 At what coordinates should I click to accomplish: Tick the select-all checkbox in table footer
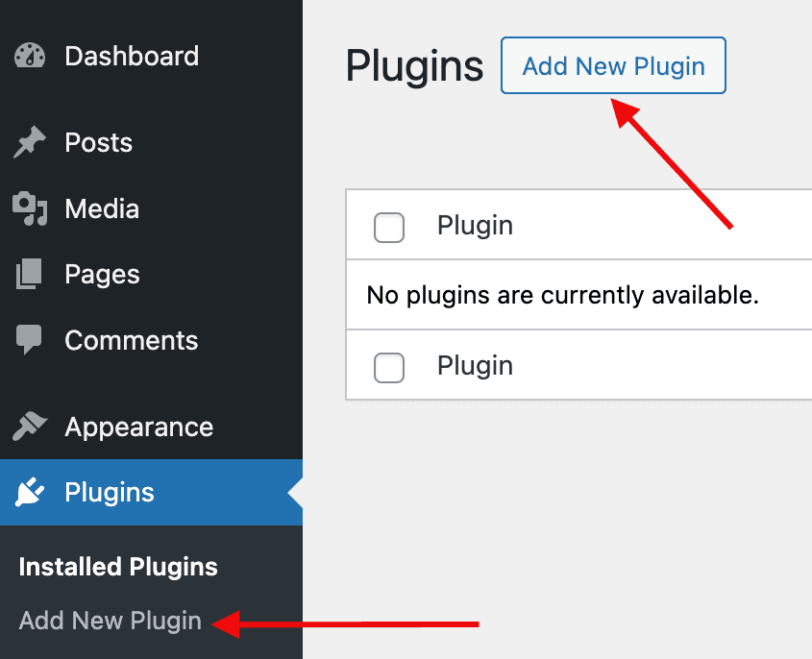(389, 368)
